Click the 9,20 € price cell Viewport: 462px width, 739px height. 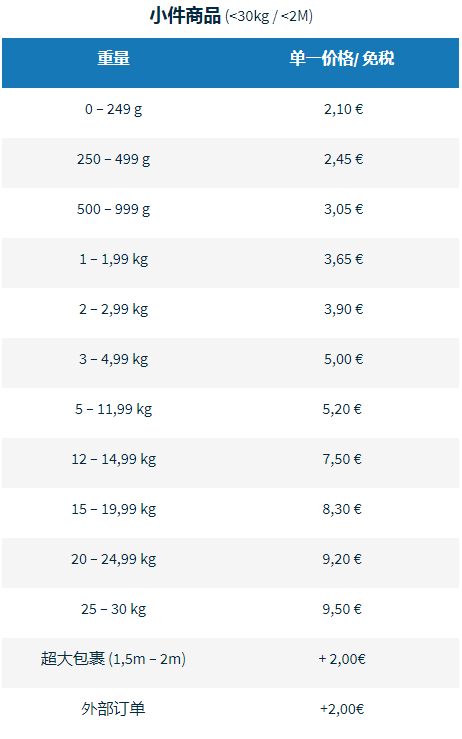[x=342, y=559]
